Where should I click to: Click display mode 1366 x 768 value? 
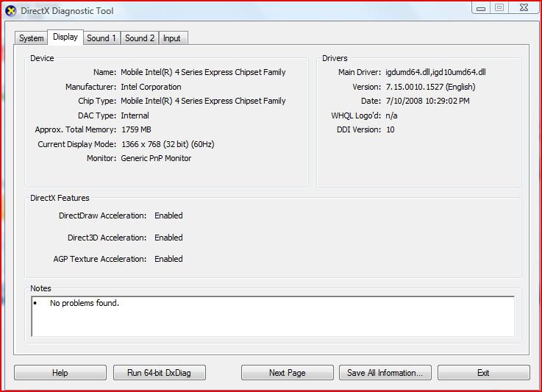(168, 144)
